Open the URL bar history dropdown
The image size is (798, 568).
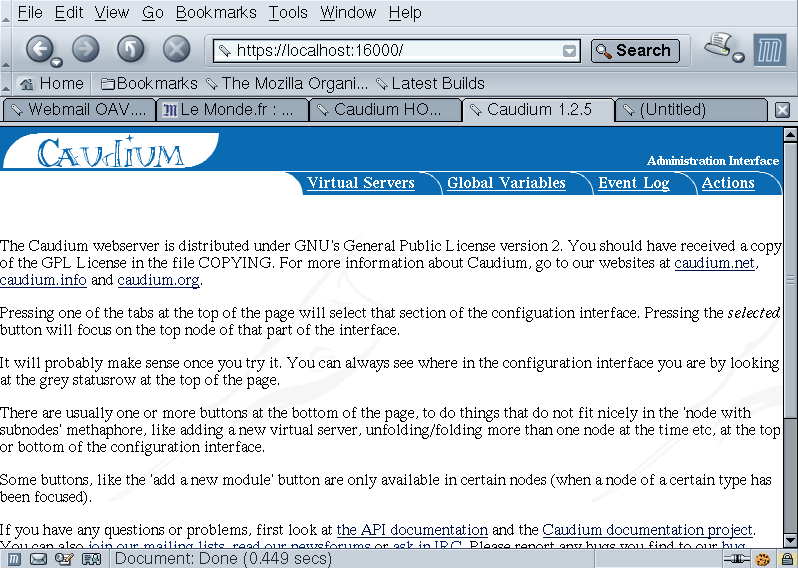[569, 51]
